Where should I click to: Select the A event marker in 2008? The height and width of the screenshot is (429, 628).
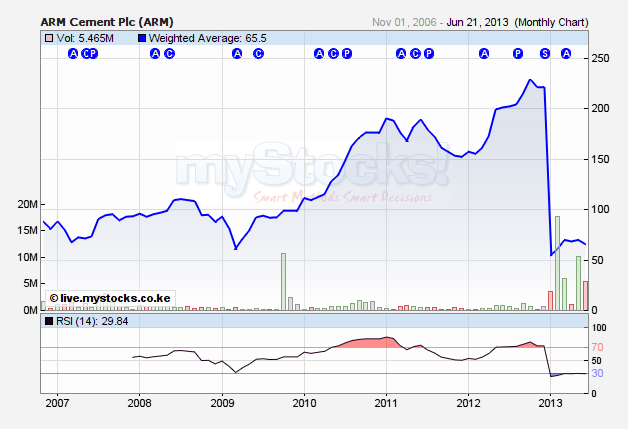point(155,53)
